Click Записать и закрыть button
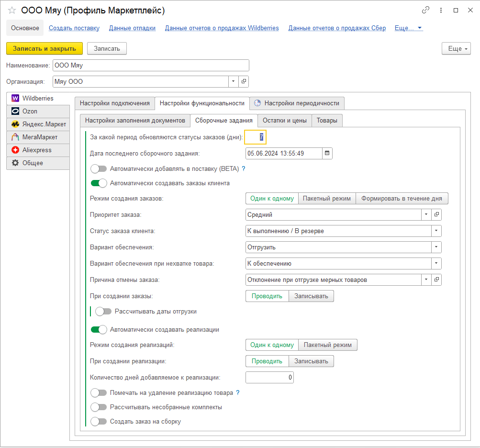The width and height of the screenshot is (480, 448). click(x=45, y=48)
